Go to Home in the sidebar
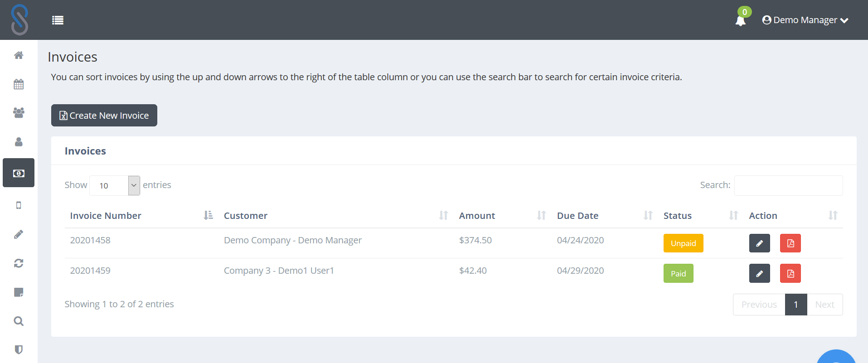The width and height of the screenshot is (868, 363). click(19, 55)
